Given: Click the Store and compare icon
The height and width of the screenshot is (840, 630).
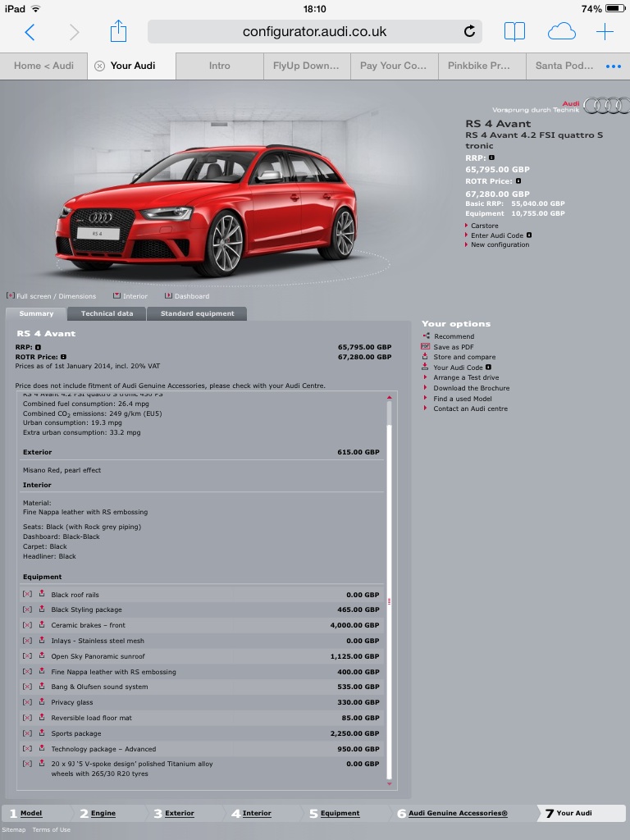Looking at the screenshot, I should point(425,356).
